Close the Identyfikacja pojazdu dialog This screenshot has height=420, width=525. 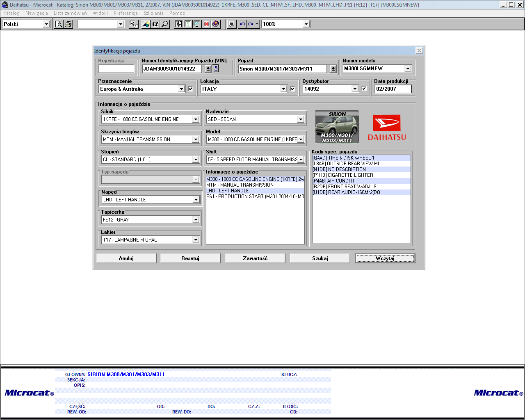click(419, 50)
